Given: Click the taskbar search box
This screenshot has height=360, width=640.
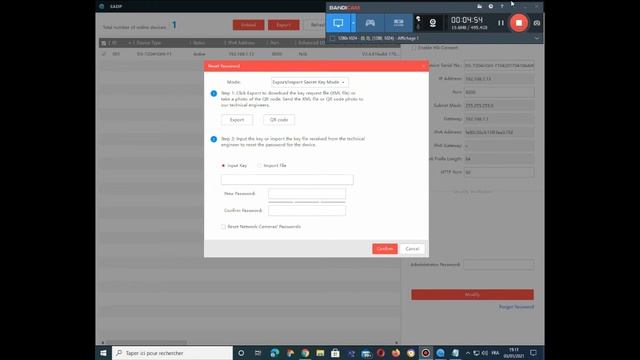Looking at the screenshot, I should click(x=172, y=353).
